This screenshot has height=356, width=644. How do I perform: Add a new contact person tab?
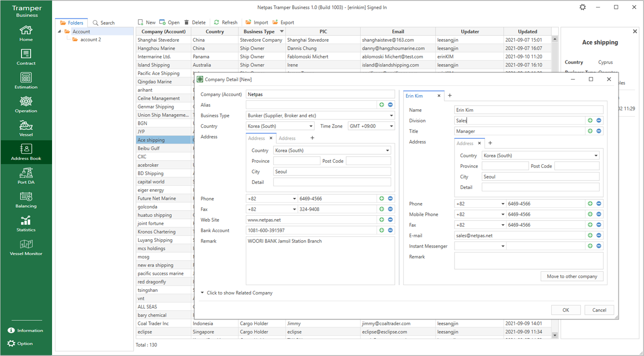pyautogui.click(x=450, y=95)
